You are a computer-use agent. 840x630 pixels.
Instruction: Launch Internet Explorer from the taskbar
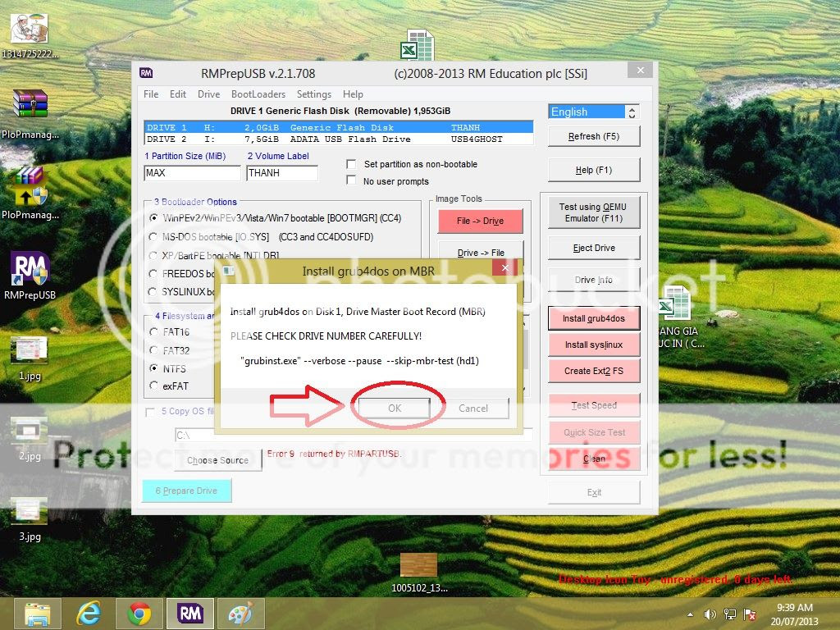click(89, 614)
